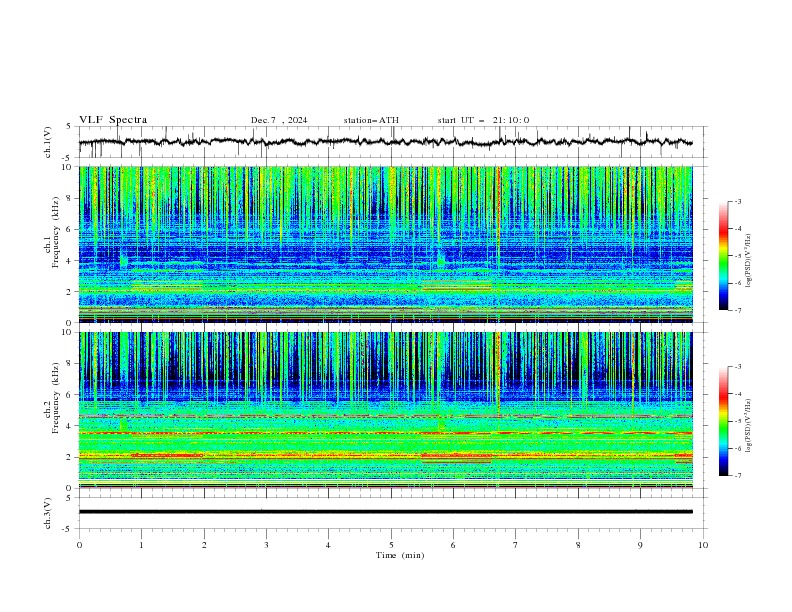Click the 'ch.1(V)' waveform axis label
This screenshot has width=792, height=612.
48,142
